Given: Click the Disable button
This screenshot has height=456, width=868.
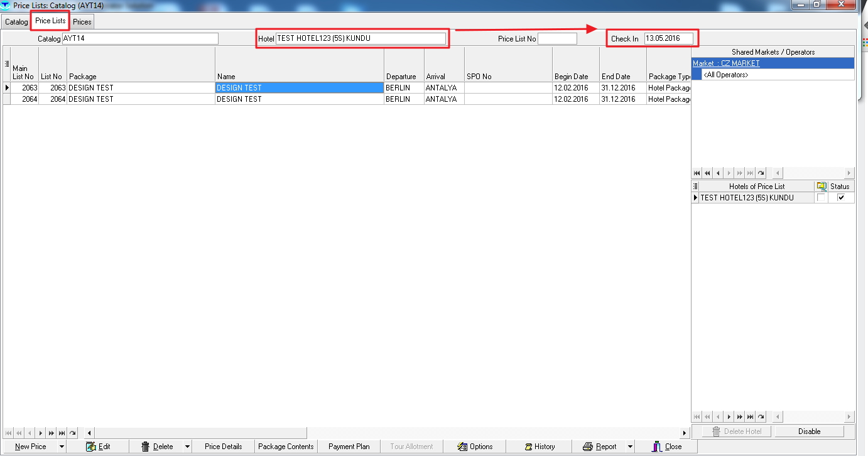Looking at the screenshot, I should [x=809, y=432].
